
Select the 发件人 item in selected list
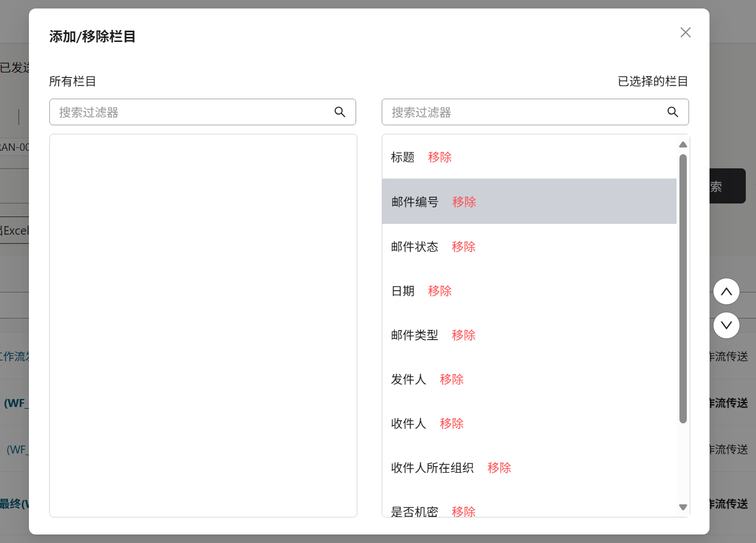408,379
